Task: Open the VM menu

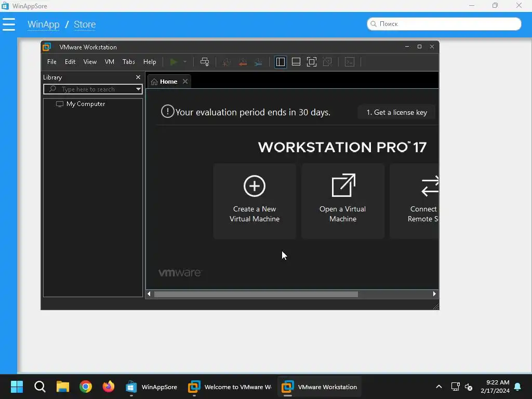Action: pos(109,62)
